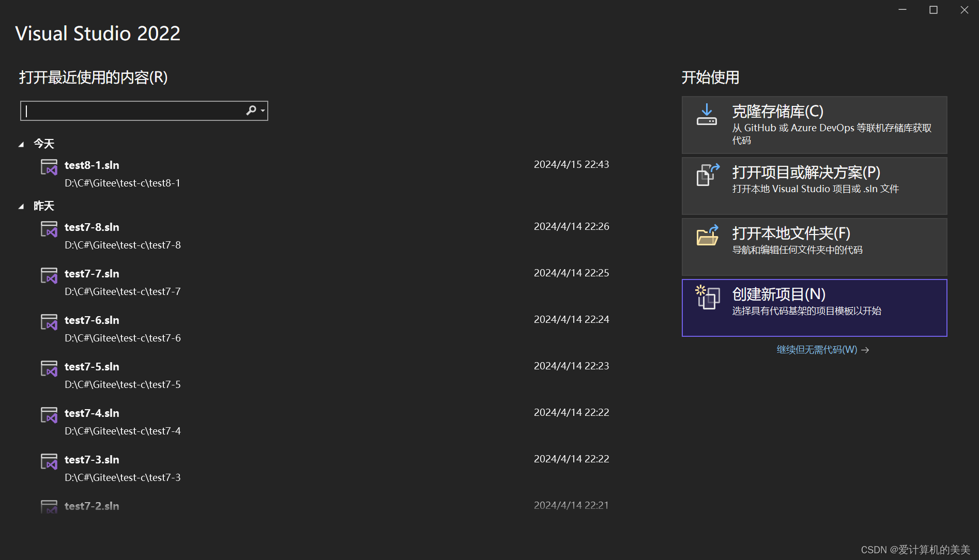Click 继续但无需代码(W) link
Screen dimensions: 979x560
pyautogui.click(x=822, y=350)
